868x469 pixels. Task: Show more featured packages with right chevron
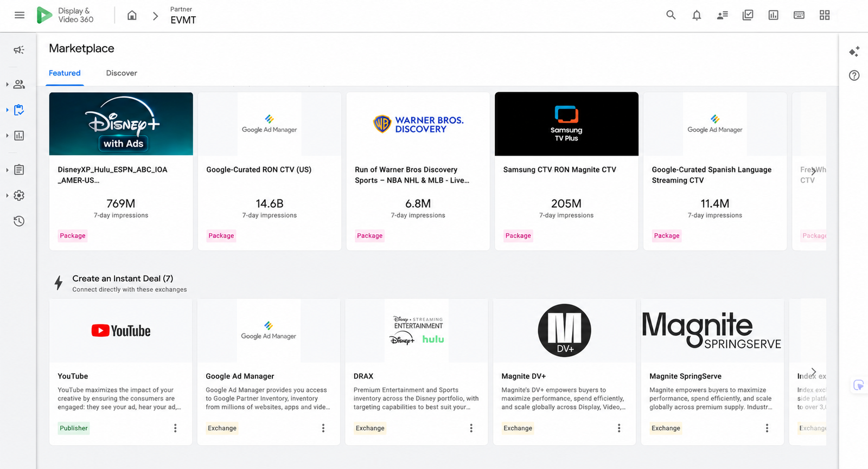pyautogui.click(x=813, y=171)
